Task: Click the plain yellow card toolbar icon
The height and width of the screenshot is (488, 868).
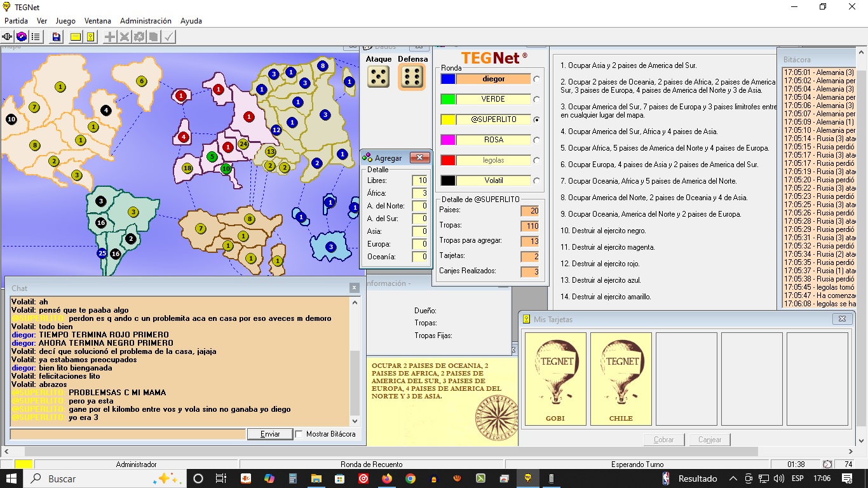Action: 76,37
